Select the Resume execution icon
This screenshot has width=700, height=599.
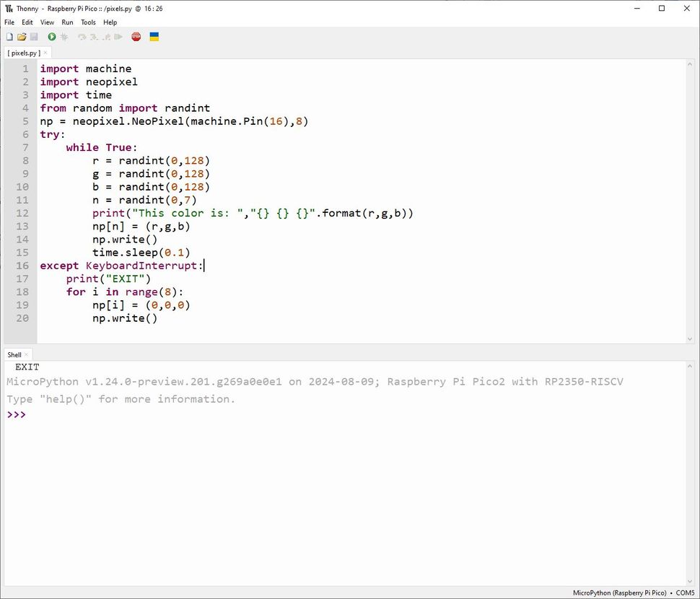118,36
